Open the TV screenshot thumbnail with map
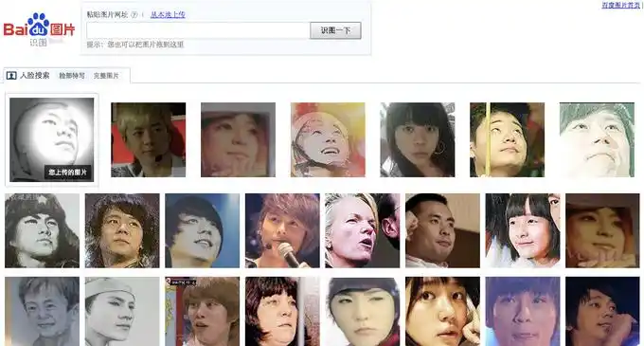This screenshot has height=346, width=644. coord(202,311)
